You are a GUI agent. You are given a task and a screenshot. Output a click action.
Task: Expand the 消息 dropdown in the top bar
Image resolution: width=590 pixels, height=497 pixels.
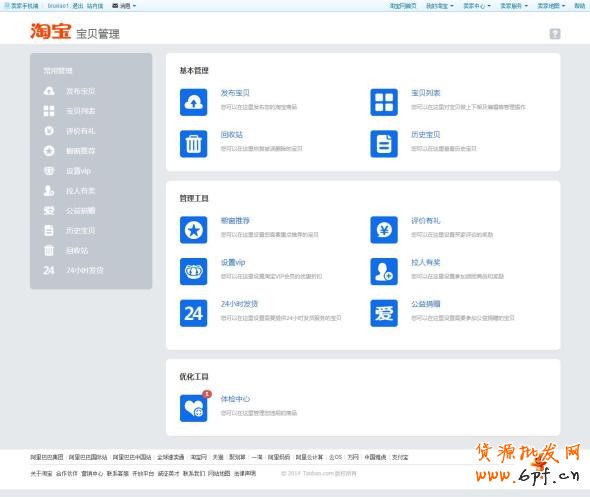click(x=124, y=6)
